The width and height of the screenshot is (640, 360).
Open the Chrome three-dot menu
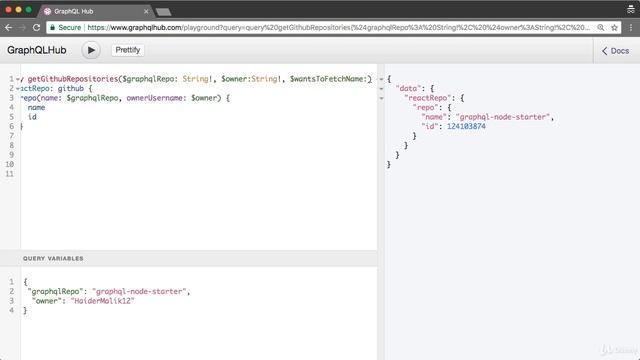click(631, 27)
